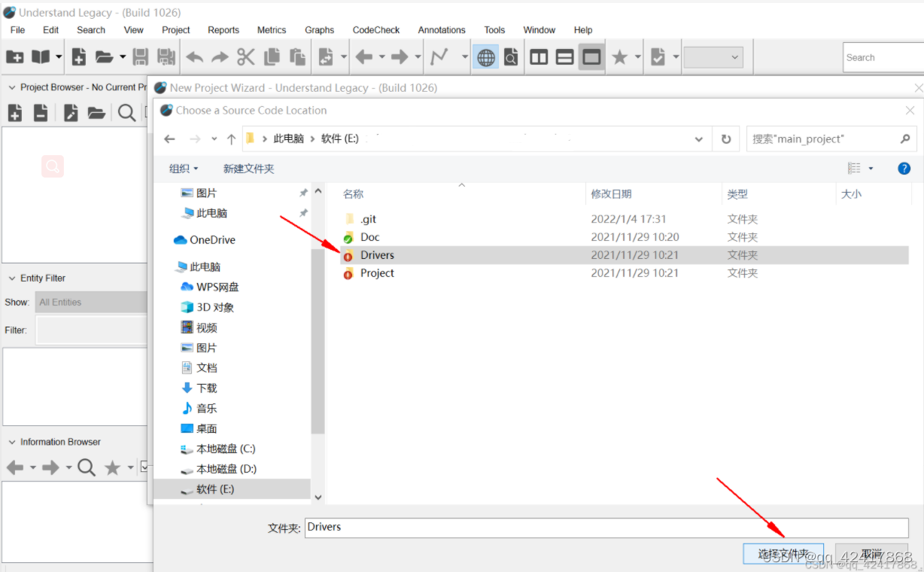Click the file dialog refresh icon
The width and height of the screenshot is (924, 572).
tap(726, 139)
